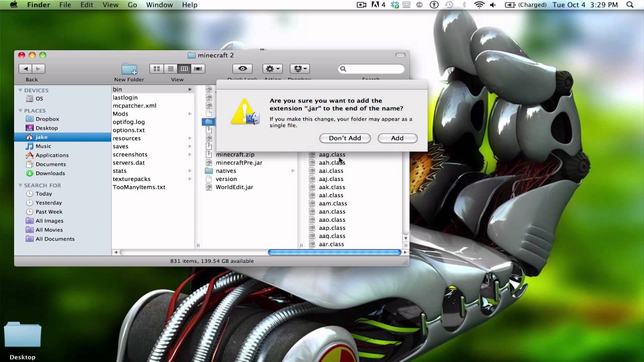Switch to Cover Flow view mode
The image size is (644, 362).
198,69
